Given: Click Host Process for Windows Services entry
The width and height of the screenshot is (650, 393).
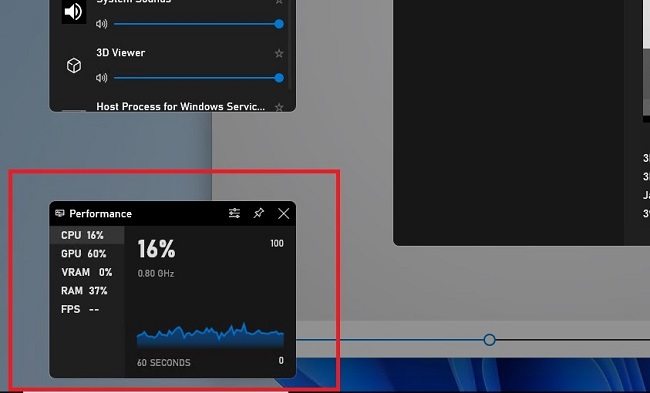Looking at the screenshot, I should pyautogui.click(x=180, y=107).
